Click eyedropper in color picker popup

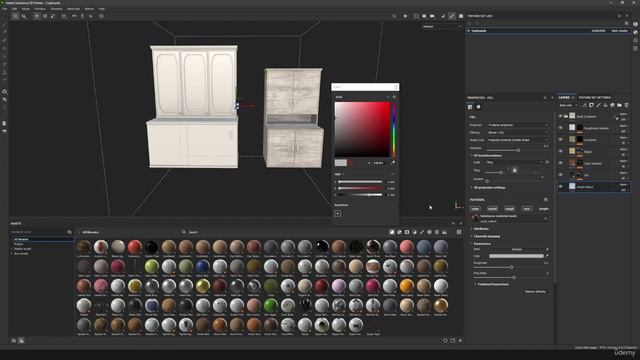click(x=393, y=162)
